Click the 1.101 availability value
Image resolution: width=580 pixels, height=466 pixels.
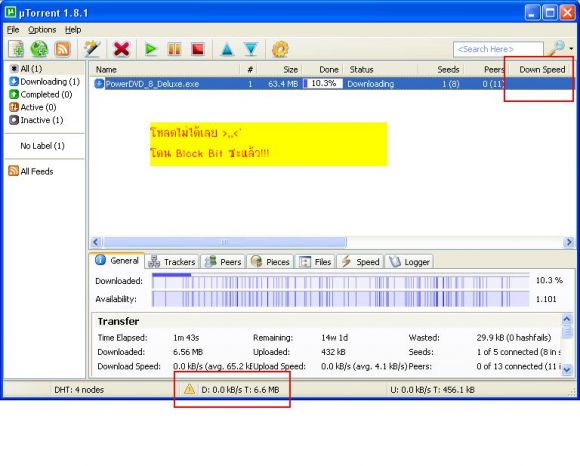pos(546,299)
